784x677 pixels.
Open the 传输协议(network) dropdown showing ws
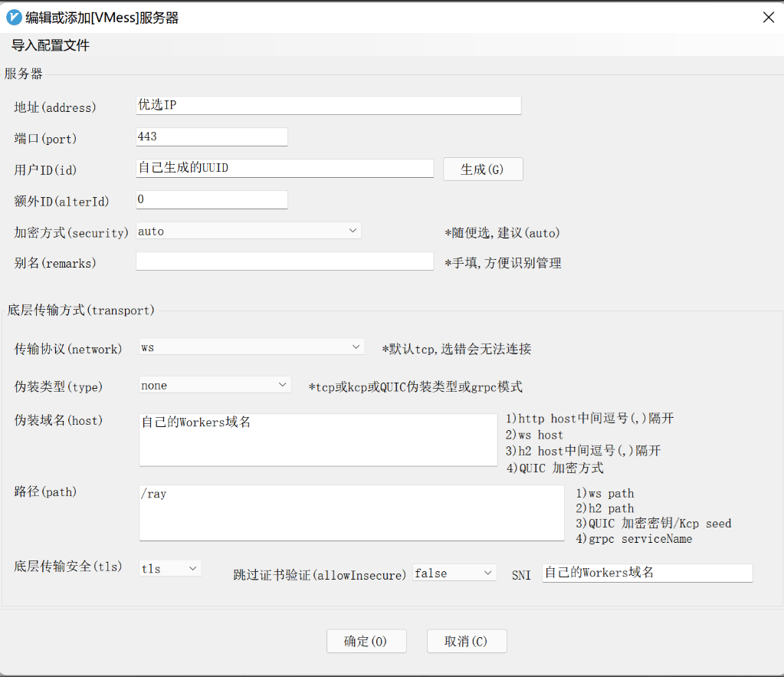click(251, 347)
